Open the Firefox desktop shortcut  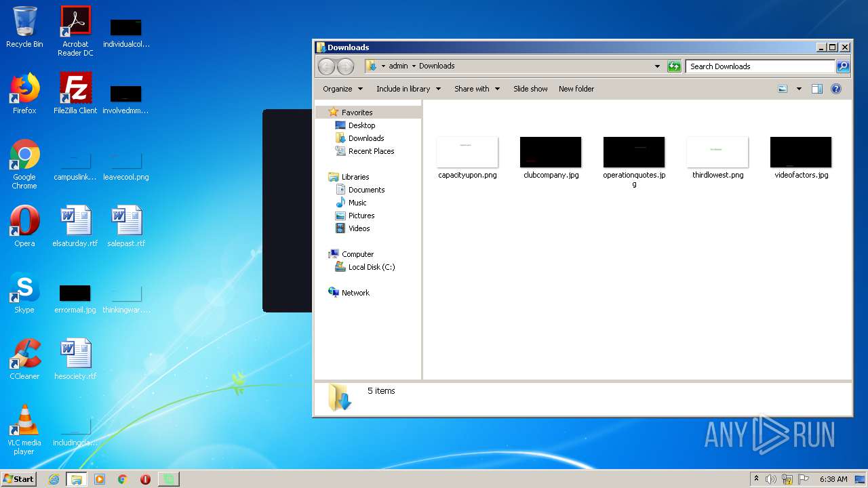(24, 94)
